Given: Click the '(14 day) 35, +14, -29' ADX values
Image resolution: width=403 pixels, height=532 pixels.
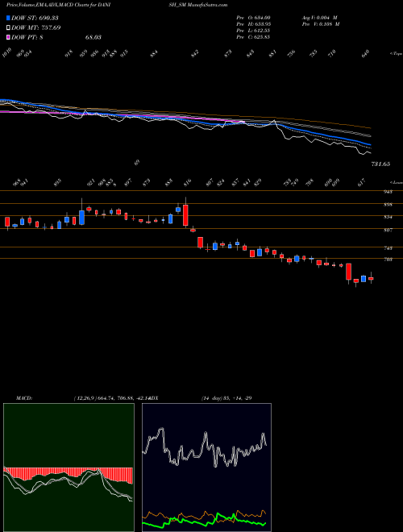Looking at the screenshot, I should pos(226,398).
